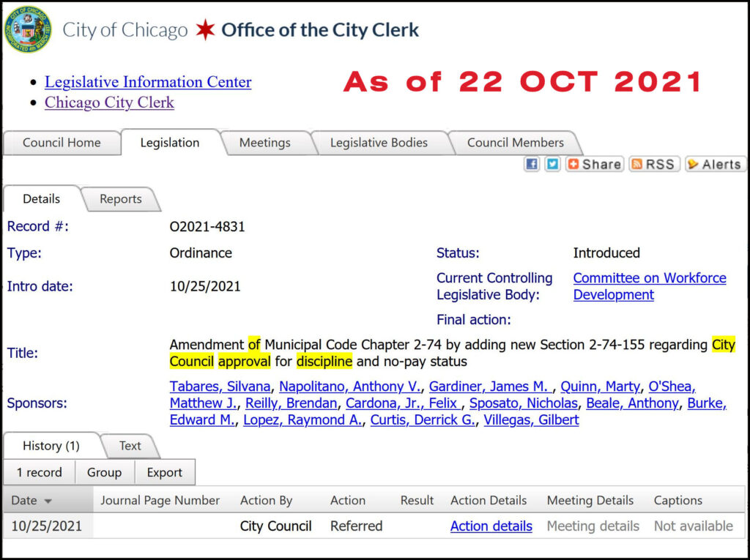The image size is (750, 560).
Task: Click the record number O2021-4831
Action: click(x=207, y=227)
